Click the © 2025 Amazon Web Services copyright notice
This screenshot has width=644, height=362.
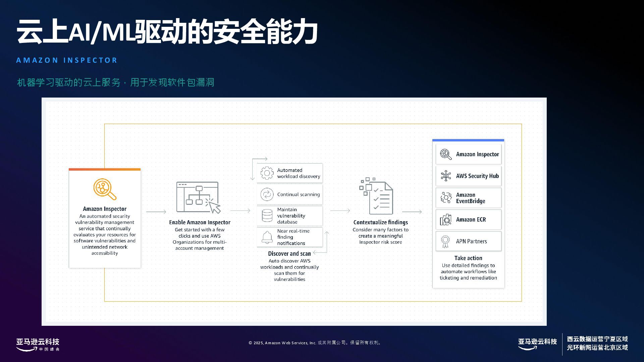(x=315, y=343)
